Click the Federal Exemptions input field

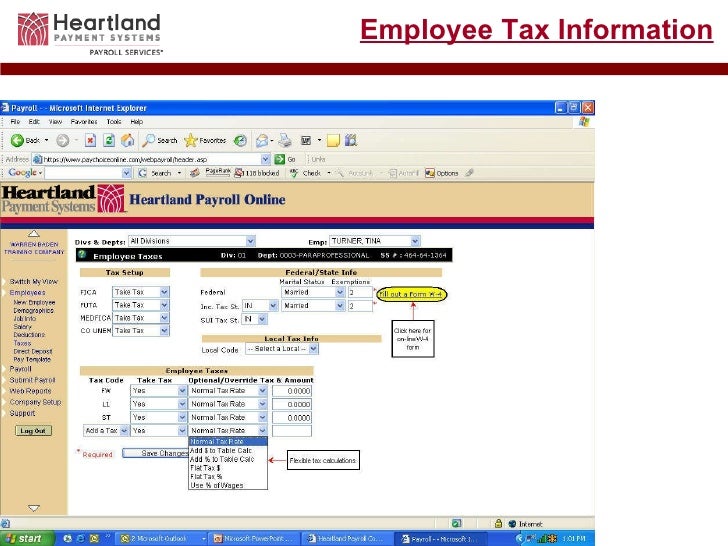360,292
